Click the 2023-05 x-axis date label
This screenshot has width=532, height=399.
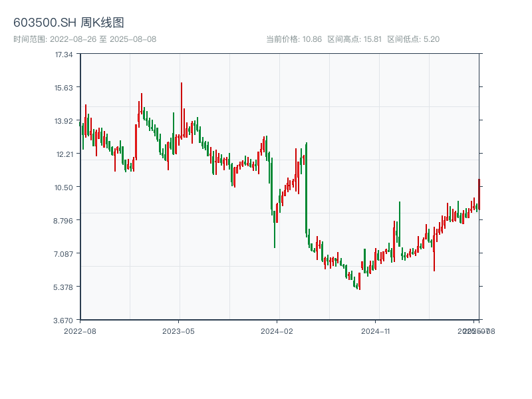pyautogui.click(x=178, y=331)
